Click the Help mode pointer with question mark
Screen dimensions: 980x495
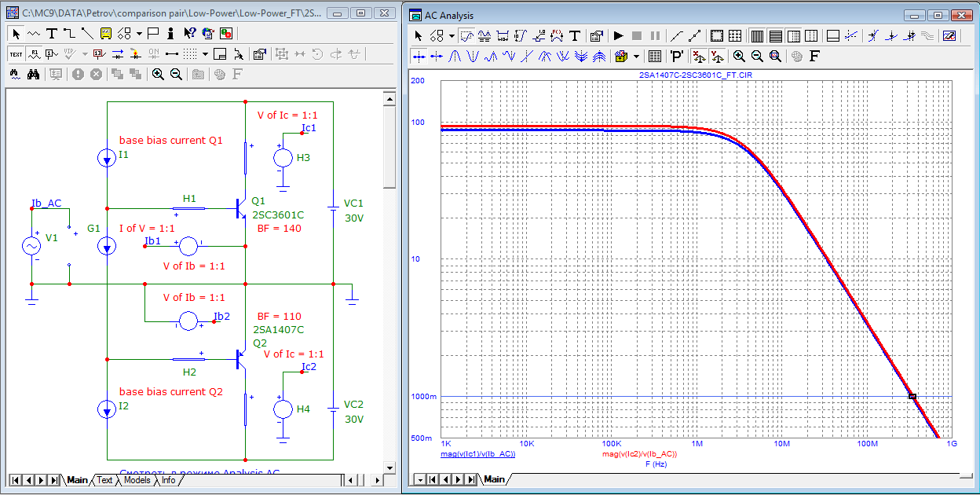189,34
